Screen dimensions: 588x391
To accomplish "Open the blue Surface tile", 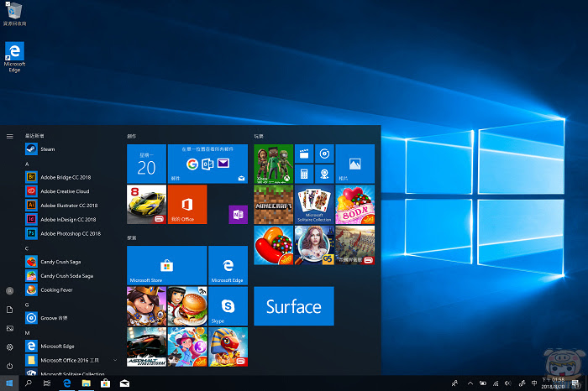I will [x=294, y=306].
